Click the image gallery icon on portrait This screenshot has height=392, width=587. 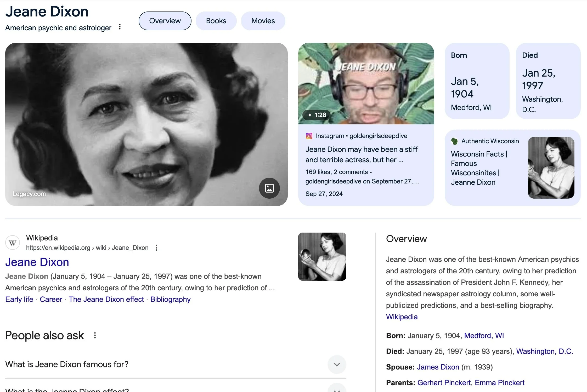(x=269, y=188)
